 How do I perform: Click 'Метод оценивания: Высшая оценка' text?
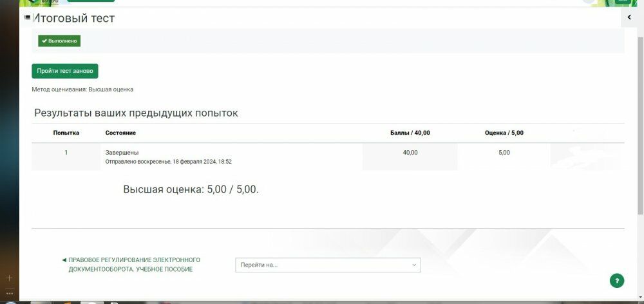pyautogui.click(x=82, y=89)
